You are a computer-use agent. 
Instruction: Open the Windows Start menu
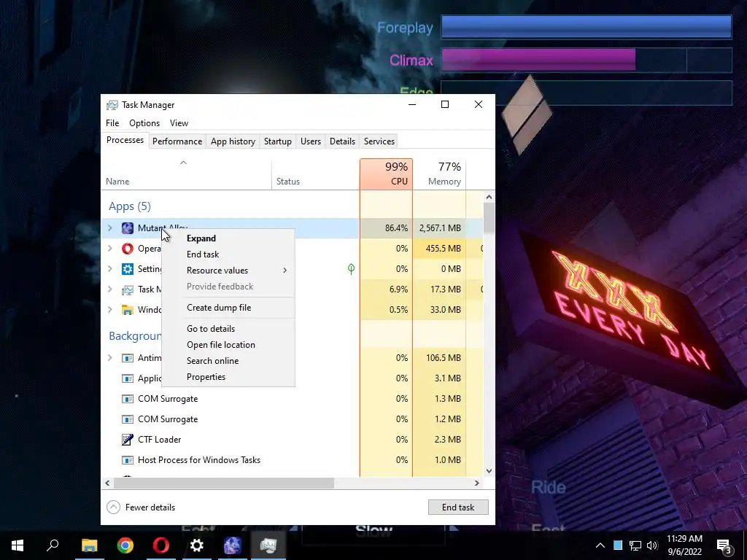coord(18,545)
